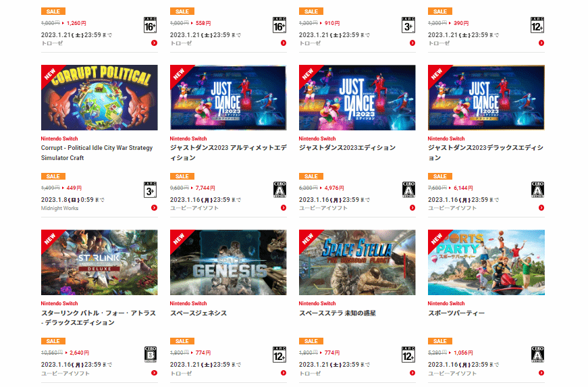
Task: Open the Starlink Deluxe cover image
Action: (99, 263)
